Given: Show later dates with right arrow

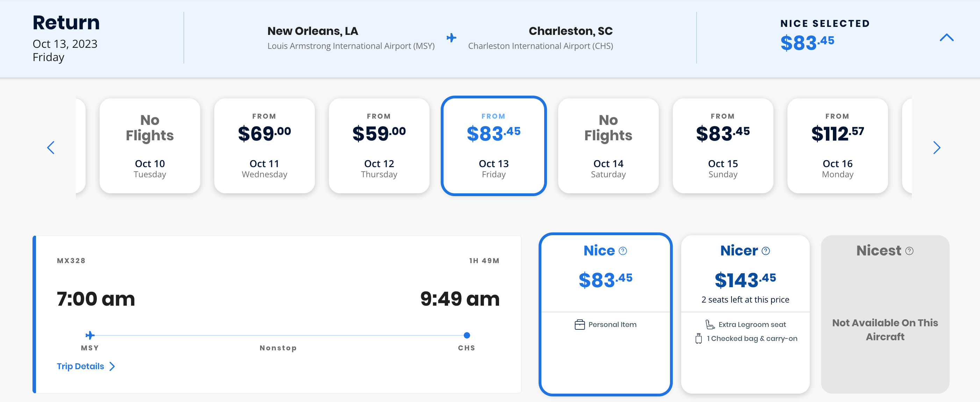Looking at the screenshot, I should (937, 147).
